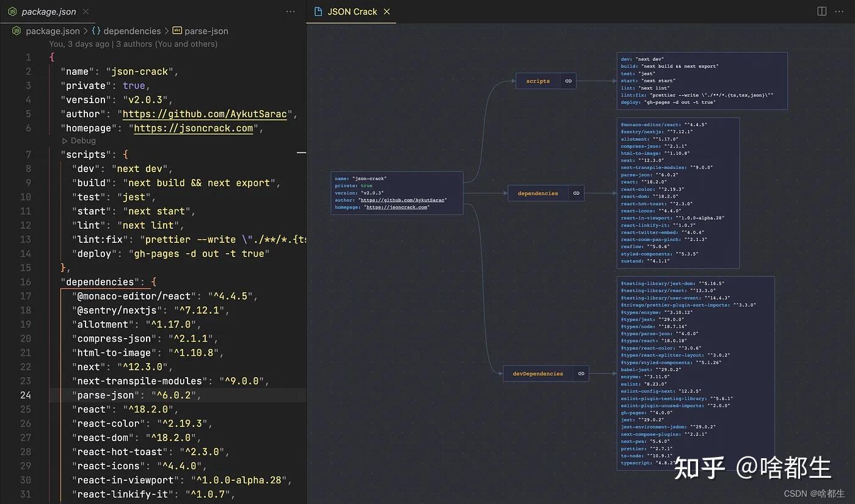855x504 pixels.
Task: Click the true value on line 3
Action: [134, 86]
